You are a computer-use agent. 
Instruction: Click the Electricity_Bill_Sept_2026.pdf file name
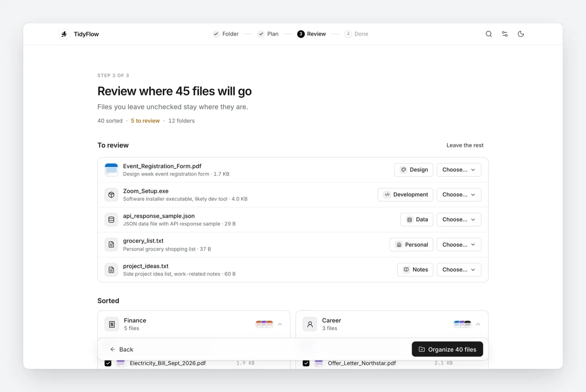(168, 363)
